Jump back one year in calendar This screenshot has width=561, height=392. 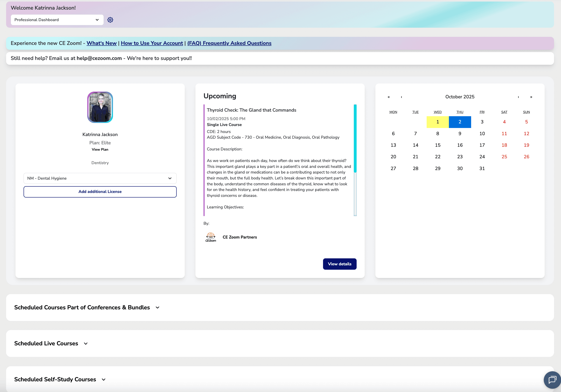click(x=388, y=97)
